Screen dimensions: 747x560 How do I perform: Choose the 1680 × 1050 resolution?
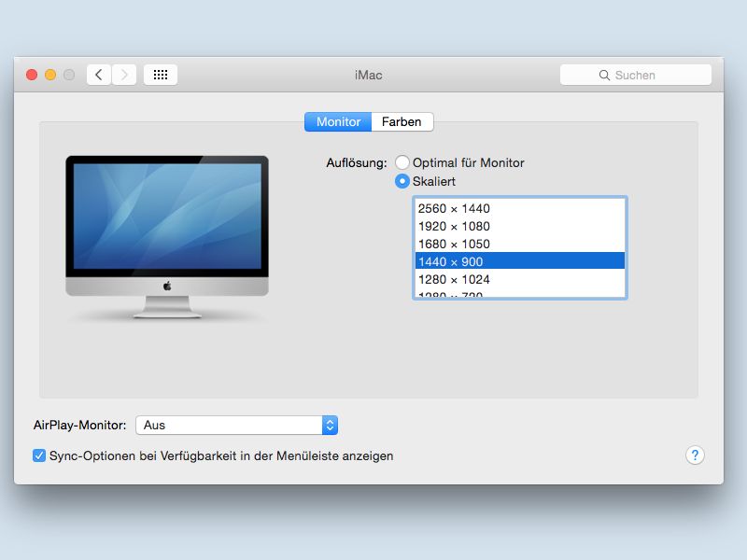tap(520, 244)
